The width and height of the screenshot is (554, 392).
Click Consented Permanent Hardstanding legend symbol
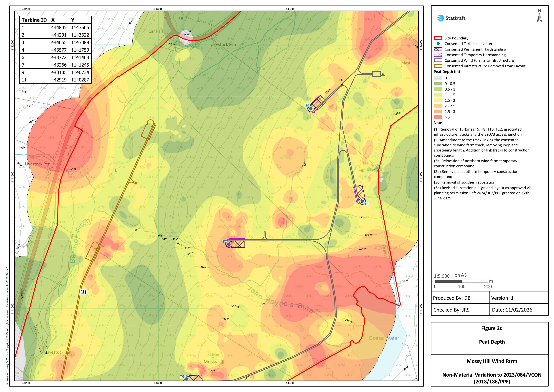click(x=438, y=49)
